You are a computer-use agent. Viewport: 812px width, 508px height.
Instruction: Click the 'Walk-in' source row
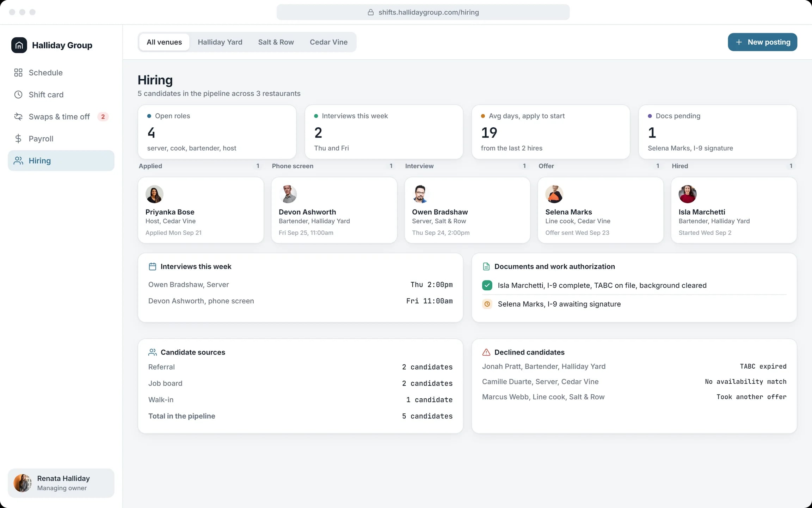click(300, 400)
